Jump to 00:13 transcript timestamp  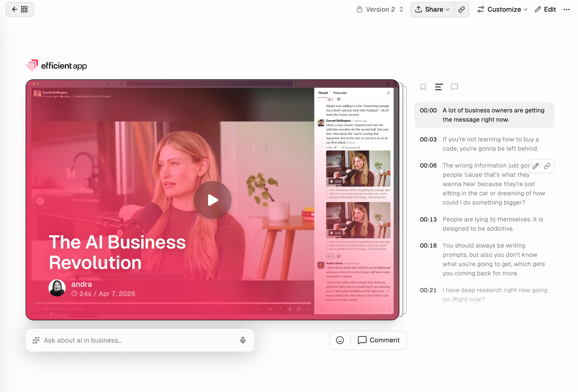pyautogui.click(x=428, y=220)
